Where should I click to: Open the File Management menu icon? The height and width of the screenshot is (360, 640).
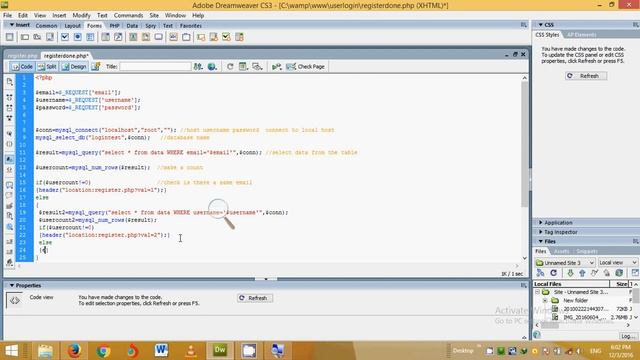click(198, 67)
